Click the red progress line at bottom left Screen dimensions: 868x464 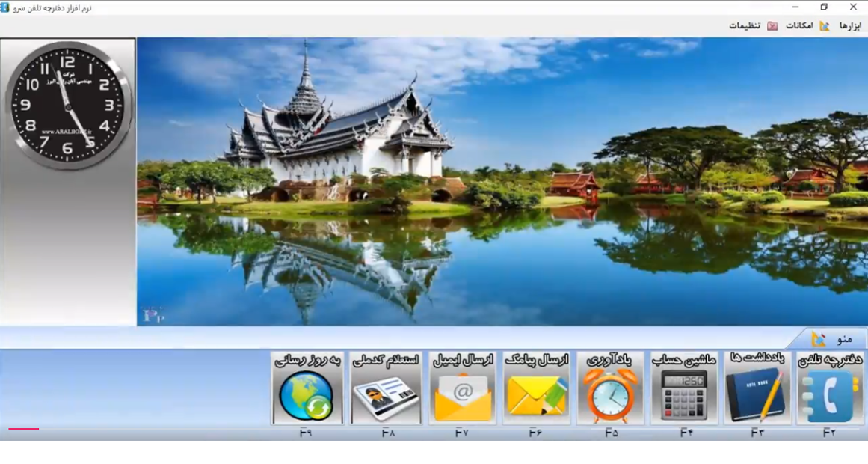(x=23, y=429)
